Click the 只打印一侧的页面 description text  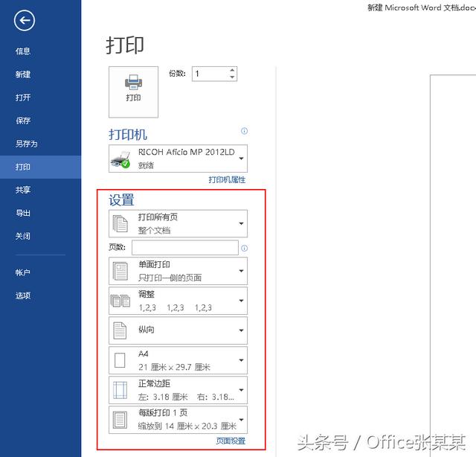point(170,278)
